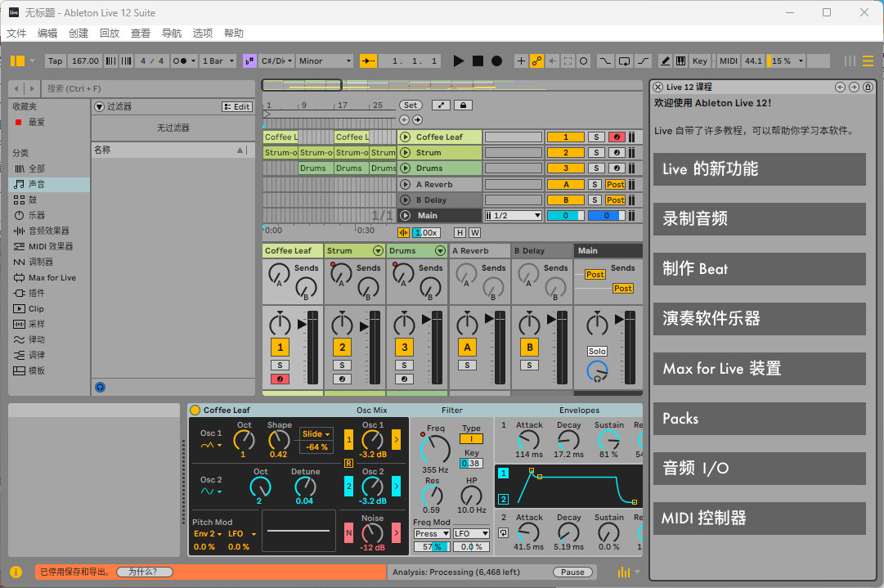
Task: Click the Session Record circle button
Action: 584,61
